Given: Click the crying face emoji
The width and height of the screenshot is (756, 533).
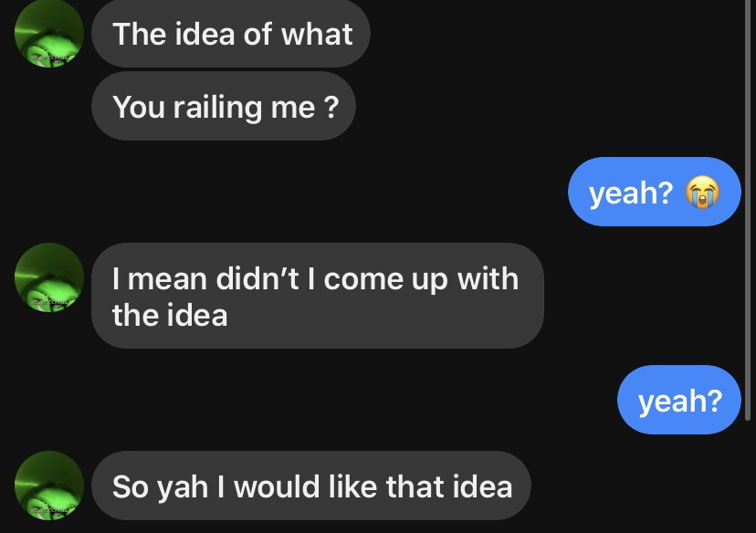Looking at the screenshot, I should [702, 192].
